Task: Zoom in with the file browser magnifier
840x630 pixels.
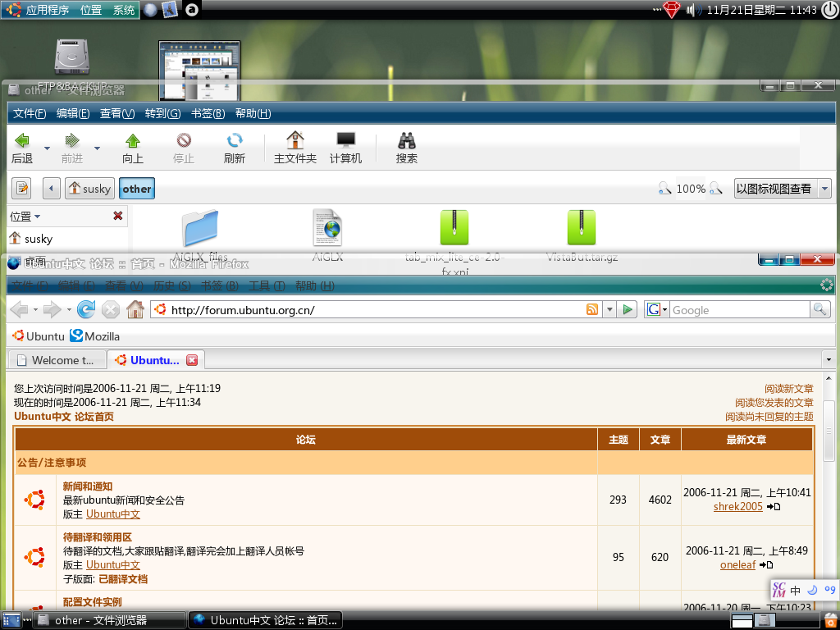Action: pyautogui.click(x=715, y=189)
